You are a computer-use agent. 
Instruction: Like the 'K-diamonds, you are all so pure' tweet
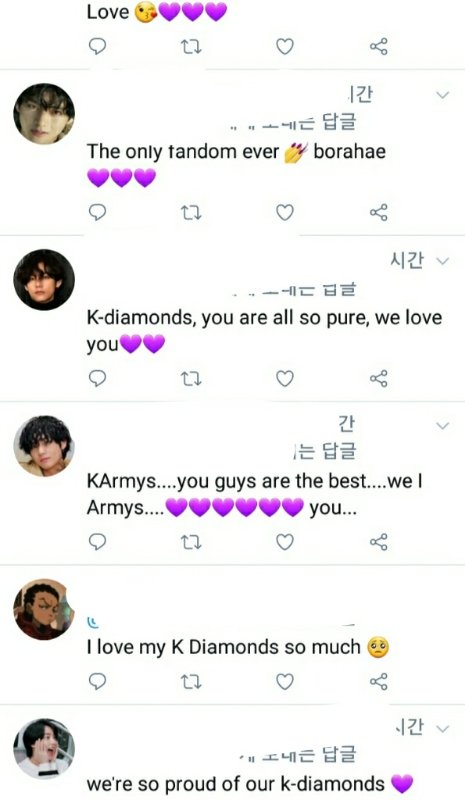285,379
